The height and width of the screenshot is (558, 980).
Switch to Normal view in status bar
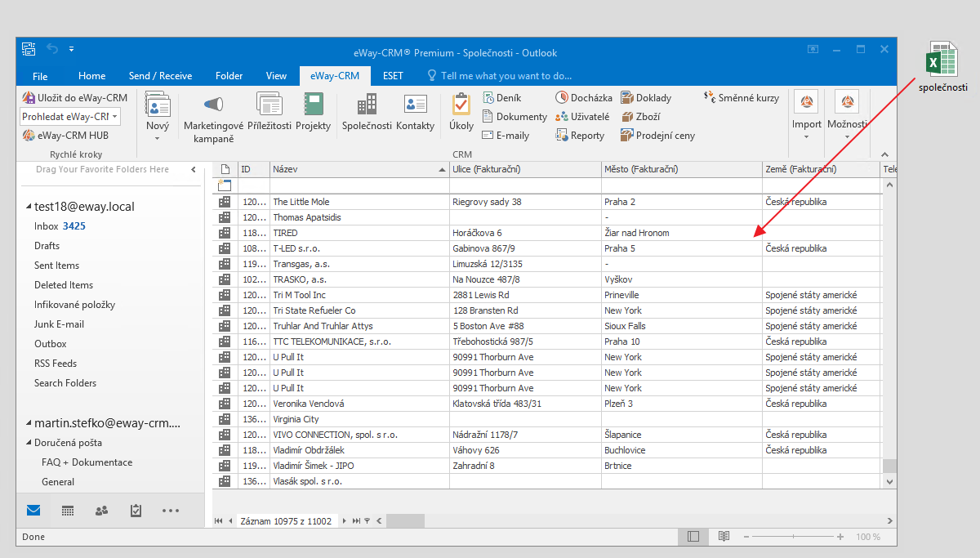point(693,537)
